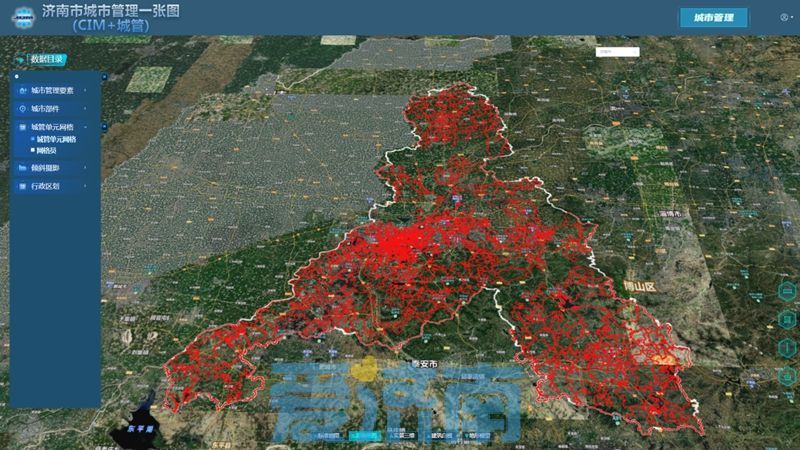
Task: Collapse the 城管单元网格 group arrow
Action: [85, 127]
